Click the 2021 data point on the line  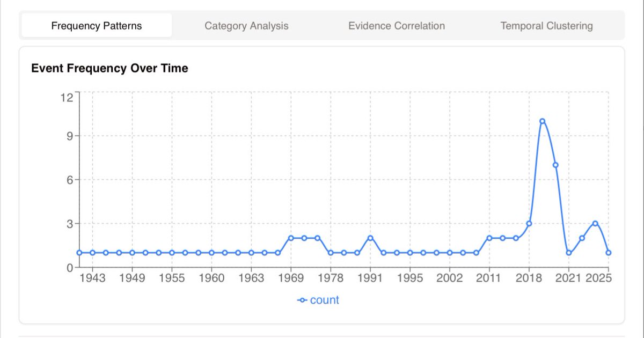tap(569, 253)
